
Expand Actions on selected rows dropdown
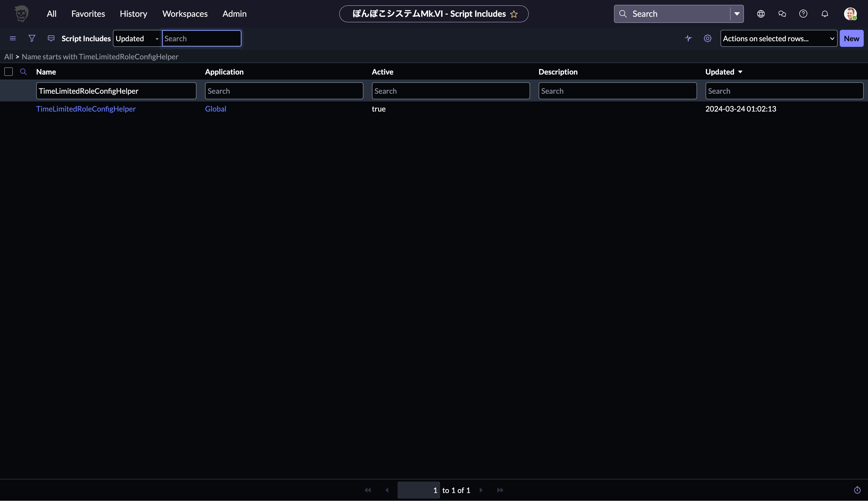779,39
